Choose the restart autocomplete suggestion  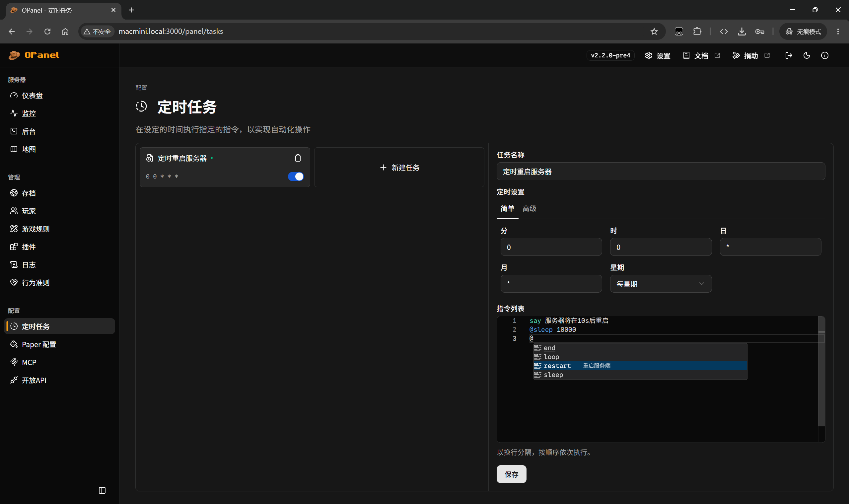point(640,366)
